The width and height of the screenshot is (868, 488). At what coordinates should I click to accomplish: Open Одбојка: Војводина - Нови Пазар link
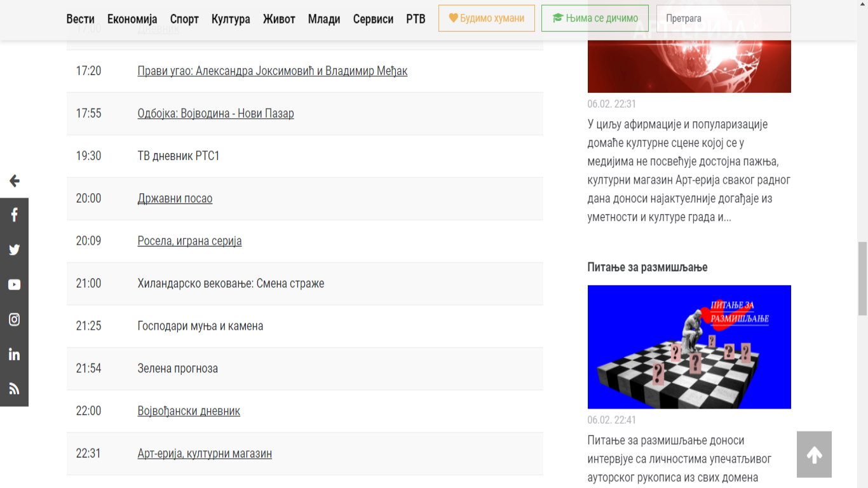point(215,113)
